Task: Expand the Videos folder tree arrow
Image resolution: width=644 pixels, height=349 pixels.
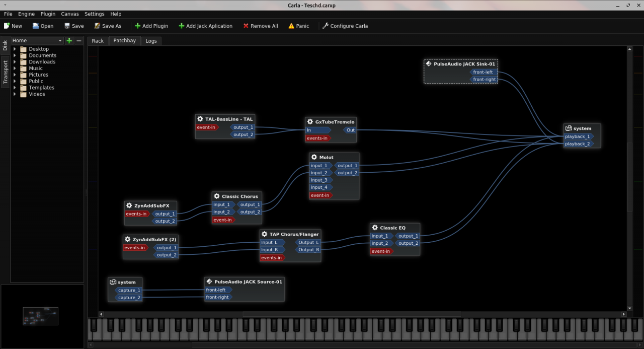Action: pyautogui.click(x=15, y=94)
